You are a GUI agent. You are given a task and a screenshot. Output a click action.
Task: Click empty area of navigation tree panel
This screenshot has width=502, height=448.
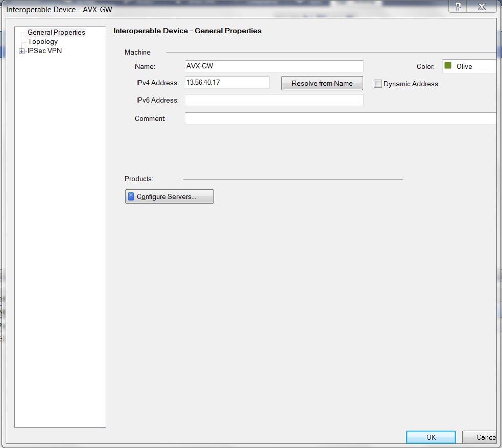coord(60,230)
